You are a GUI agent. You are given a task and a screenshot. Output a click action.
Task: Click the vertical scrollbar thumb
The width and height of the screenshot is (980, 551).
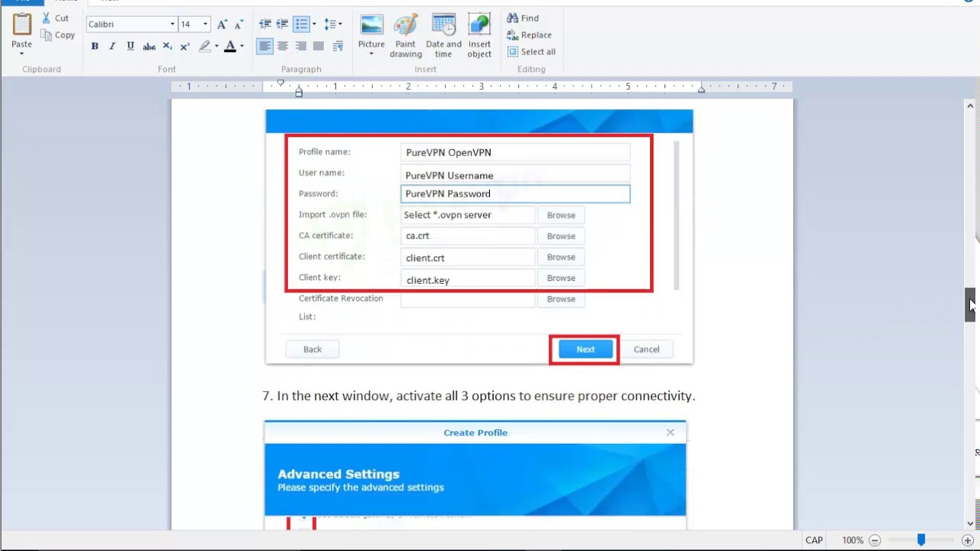[x=970, y=305]
